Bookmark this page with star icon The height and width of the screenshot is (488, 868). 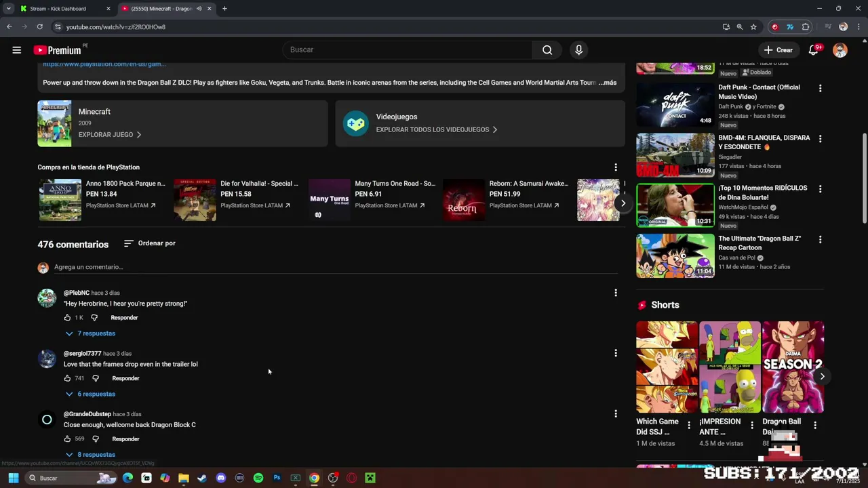pos(753,27)
